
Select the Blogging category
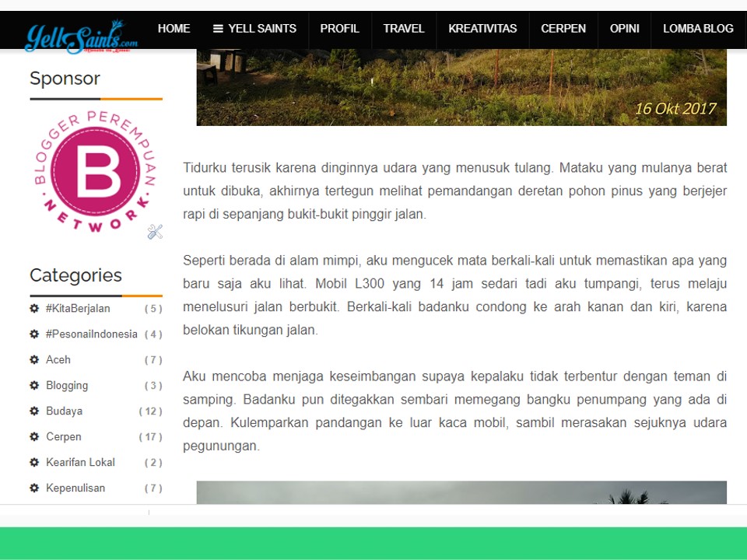67,385
